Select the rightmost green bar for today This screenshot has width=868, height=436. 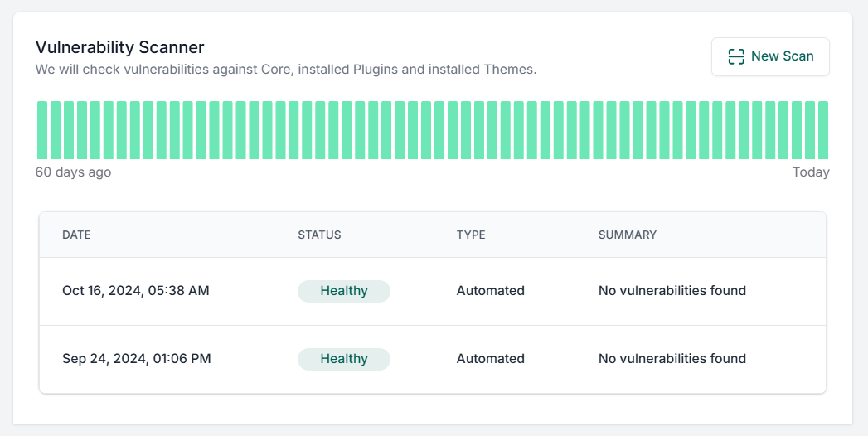click(x=822, y=130)
